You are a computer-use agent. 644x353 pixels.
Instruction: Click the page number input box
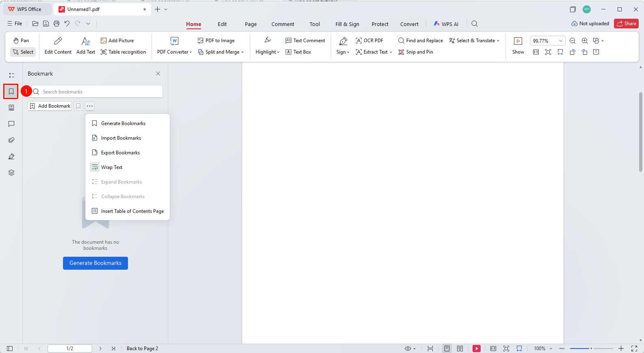click(x=70, y=349)
